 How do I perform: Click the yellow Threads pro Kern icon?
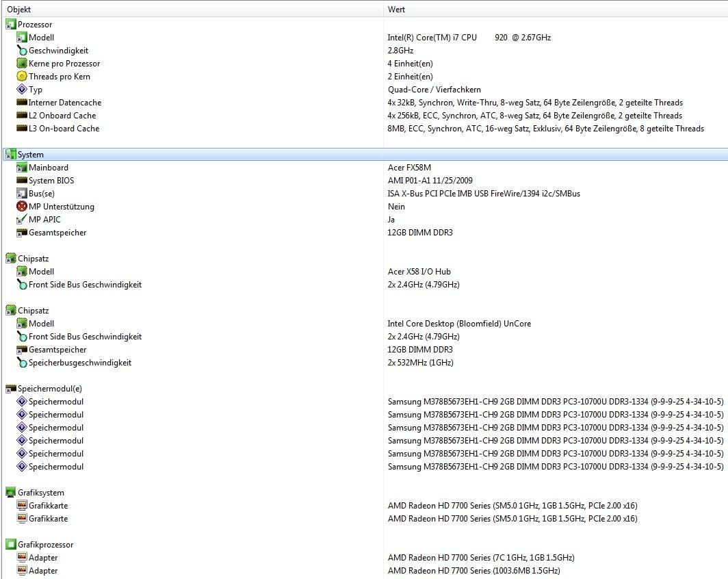(22, 77)
